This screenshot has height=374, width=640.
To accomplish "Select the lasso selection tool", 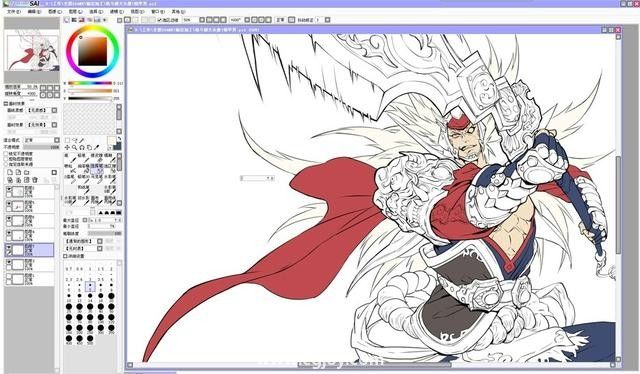I will (75, 140).
